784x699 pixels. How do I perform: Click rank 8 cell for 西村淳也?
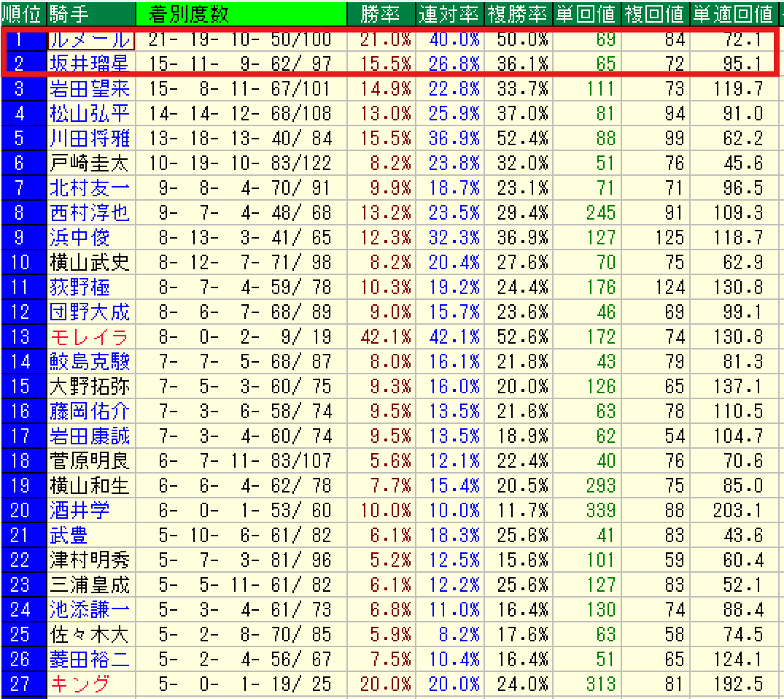coord(20,212)
